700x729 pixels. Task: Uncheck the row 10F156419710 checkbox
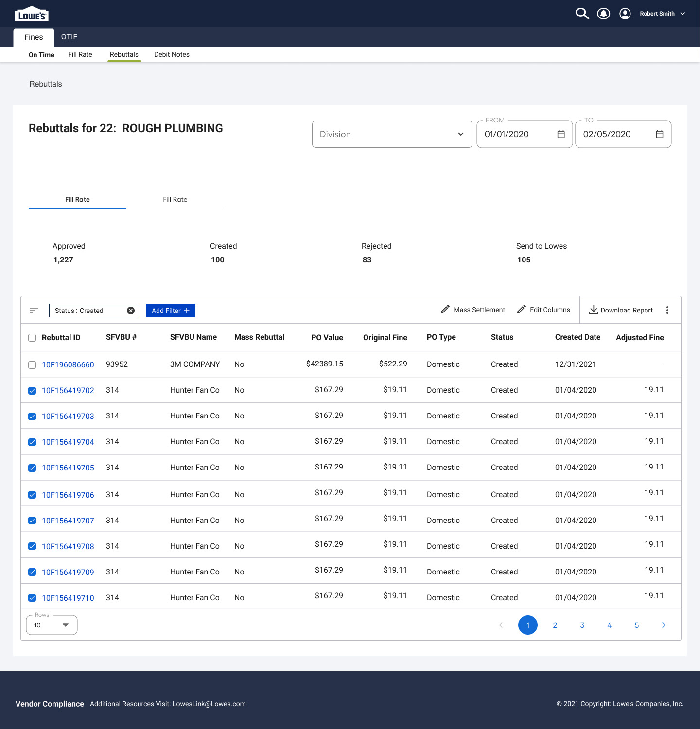coord(32,598)
